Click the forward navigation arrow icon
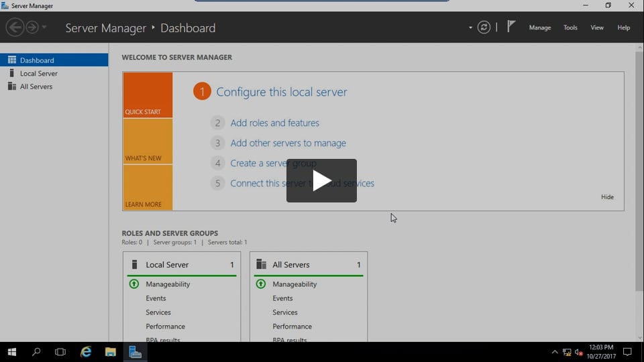The image size is (644, 362). point(32,27)
